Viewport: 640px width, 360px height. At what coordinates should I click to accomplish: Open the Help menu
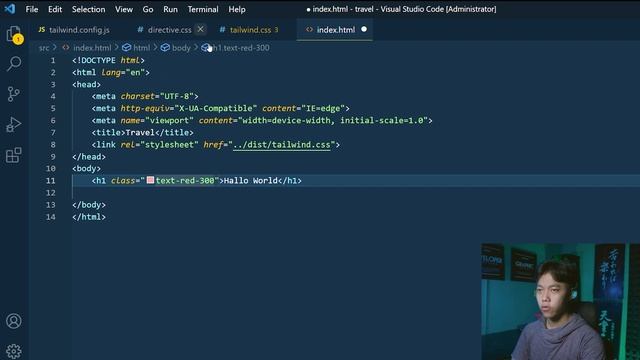point(237,9)
